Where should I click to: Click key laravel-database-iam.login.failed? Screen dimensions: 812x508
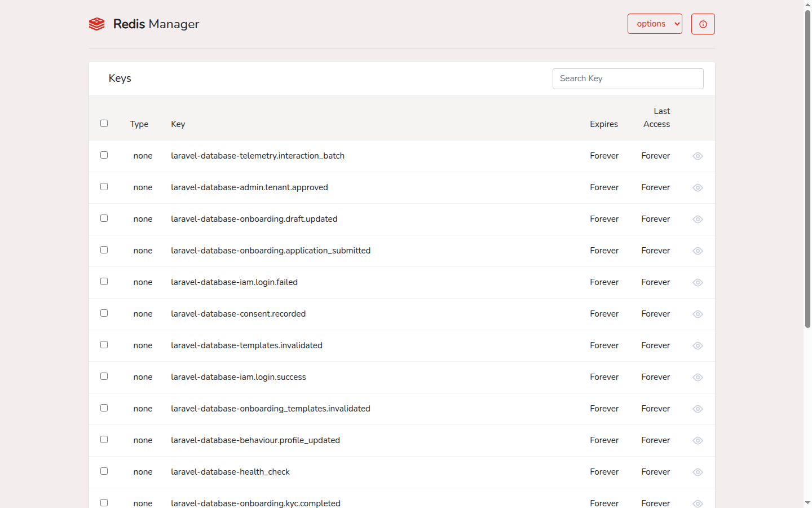click(x=234, y=282)
